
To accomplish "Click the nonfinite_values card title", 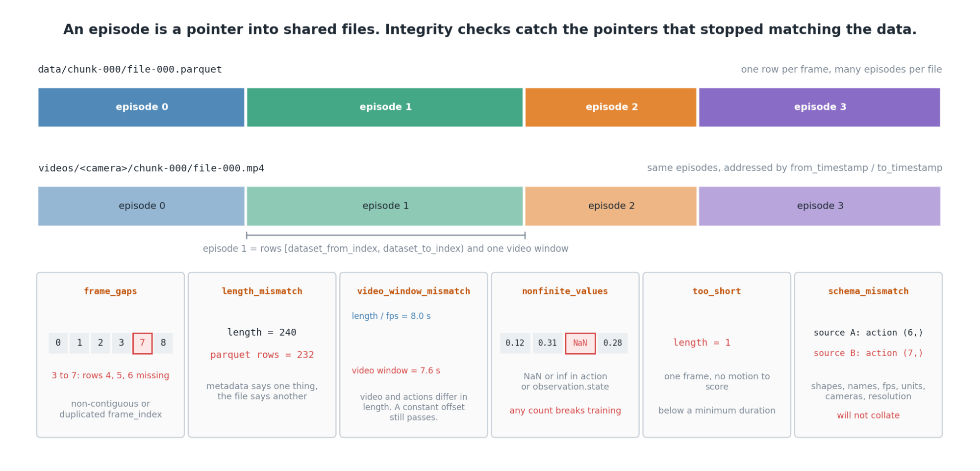I will (x=565, y=291).
